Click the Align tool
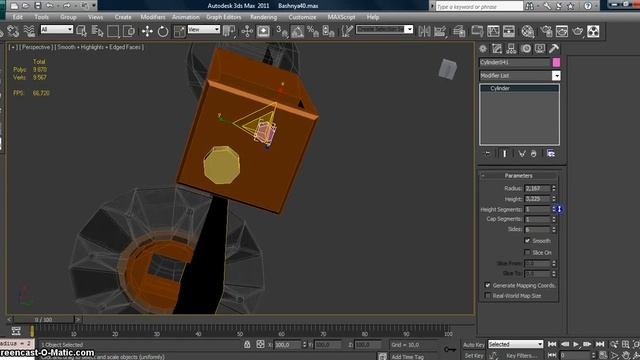The height and width of the screenshot is (360, 640). 440,31
